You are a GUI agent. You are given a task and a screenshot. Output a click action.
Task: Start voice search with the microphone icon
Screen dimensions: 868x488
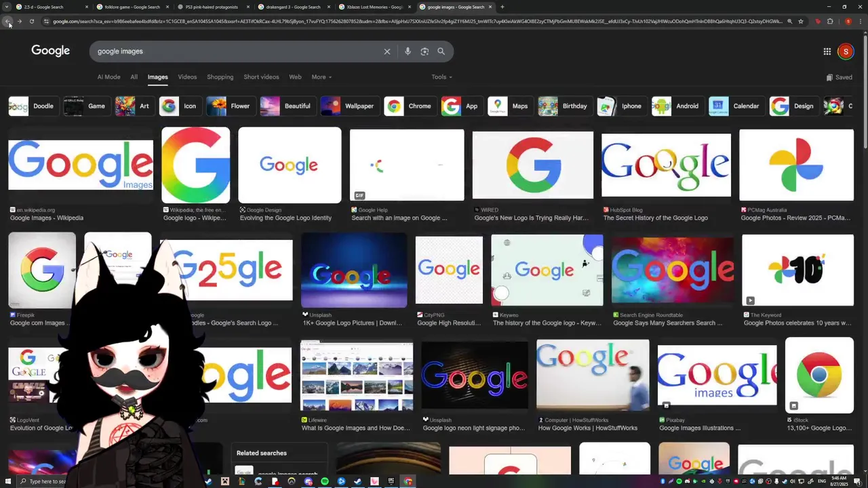pyautogui.click(x=408, y=52)
